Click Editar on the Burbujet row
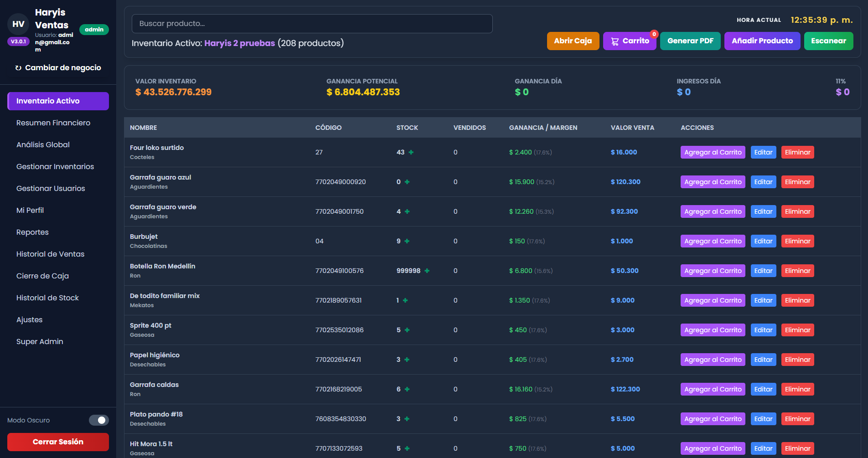Image resolution: width=868 pixels, height=458 pixels. pos(763,241)
